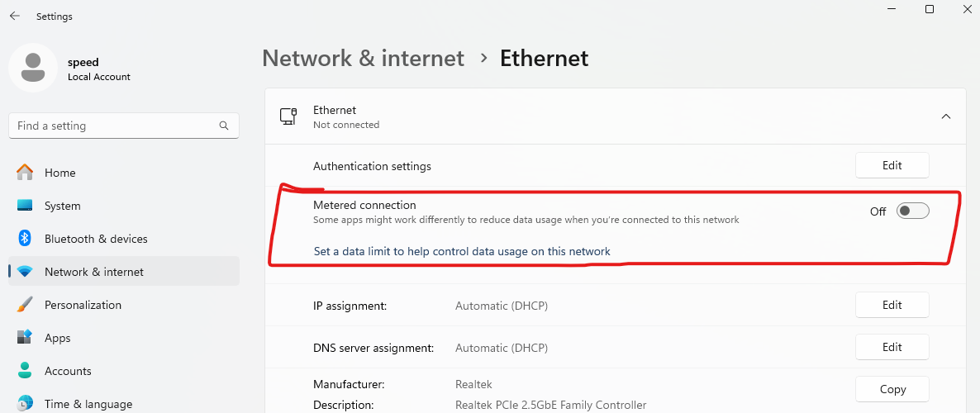Go to Network & internet breadcrumb
This screenshot has height=413, width=980.
(363, 59)
